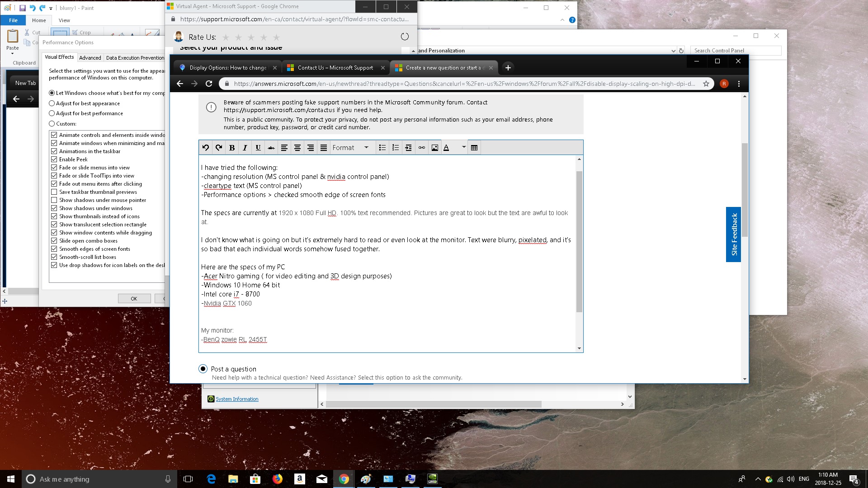Switch to 'Contact Us – Microsoft Support' tab
The height and width of the screenshot is (488, 868).
[335, 68]
